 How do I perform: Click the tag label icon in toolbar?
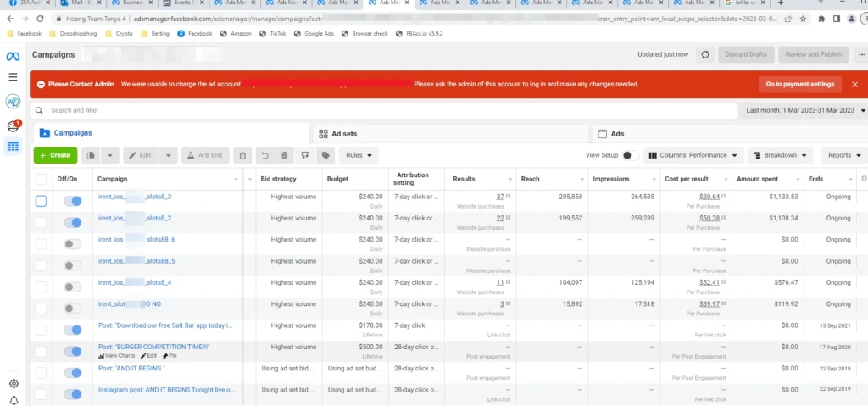tap(325, 156)
